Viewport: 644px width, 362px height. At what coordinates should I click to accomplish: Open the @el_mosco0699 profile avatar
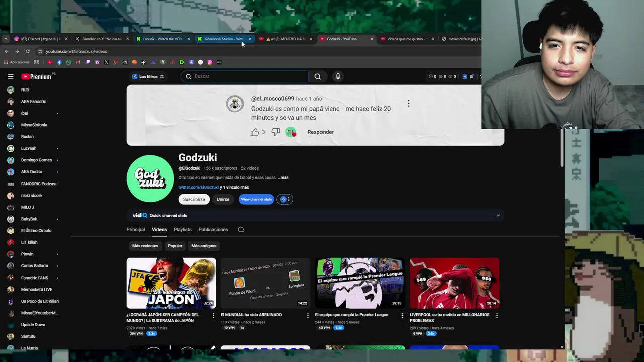tap(234, 103)
